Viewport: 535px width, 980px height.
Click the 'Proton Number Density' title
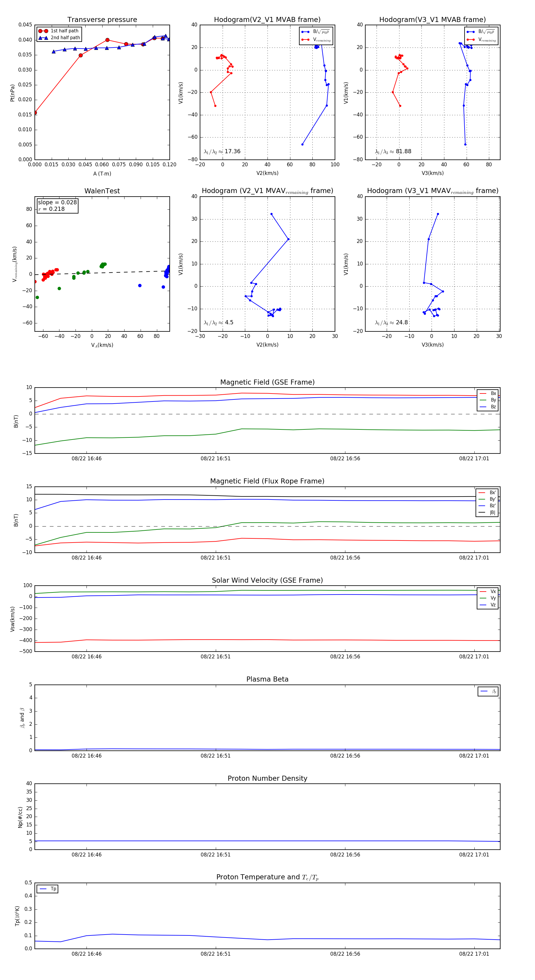[267, 778]
